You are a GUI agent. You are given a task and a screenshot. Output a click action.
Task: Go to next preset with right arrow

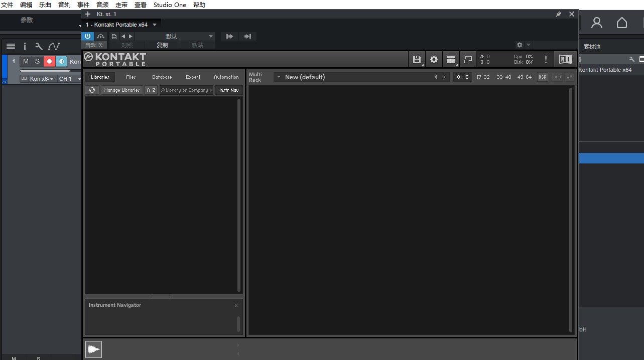[x=131, y=36]
